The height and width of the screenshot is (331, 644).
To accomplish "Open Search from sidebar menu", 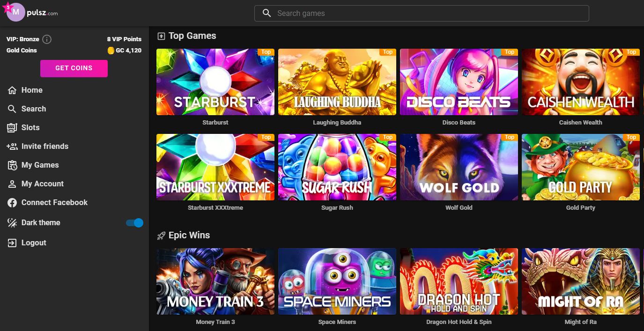I will pos(34,109).
